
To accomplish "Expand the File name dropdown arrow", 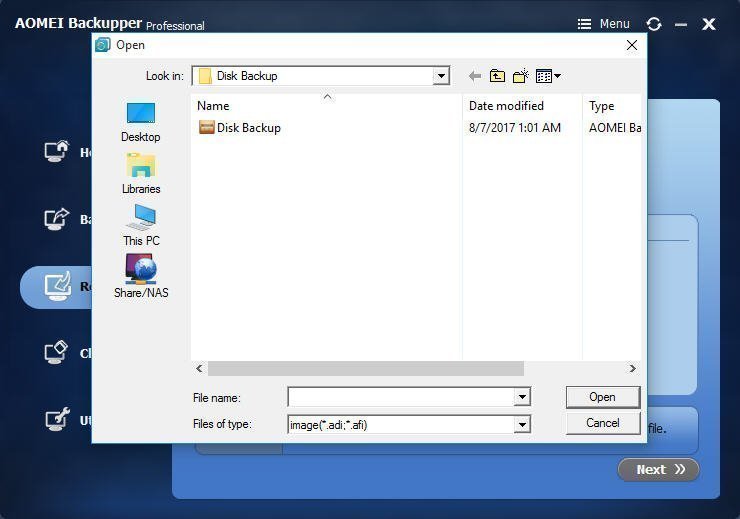I will 522,397.
